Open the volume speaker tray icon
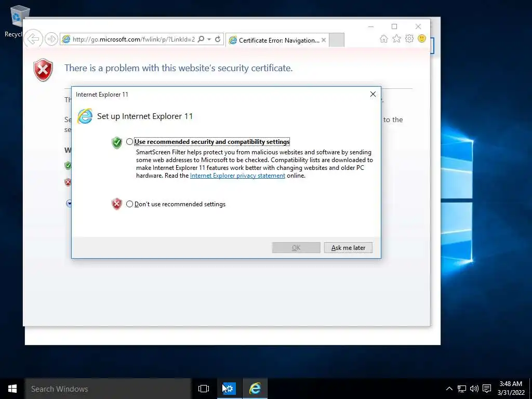Screen dimensions: 532x399 tap(474, 389)
